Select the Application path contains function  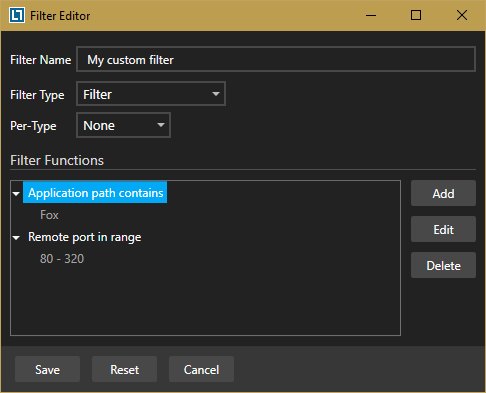pyautogui.click(x=95, y=192)
